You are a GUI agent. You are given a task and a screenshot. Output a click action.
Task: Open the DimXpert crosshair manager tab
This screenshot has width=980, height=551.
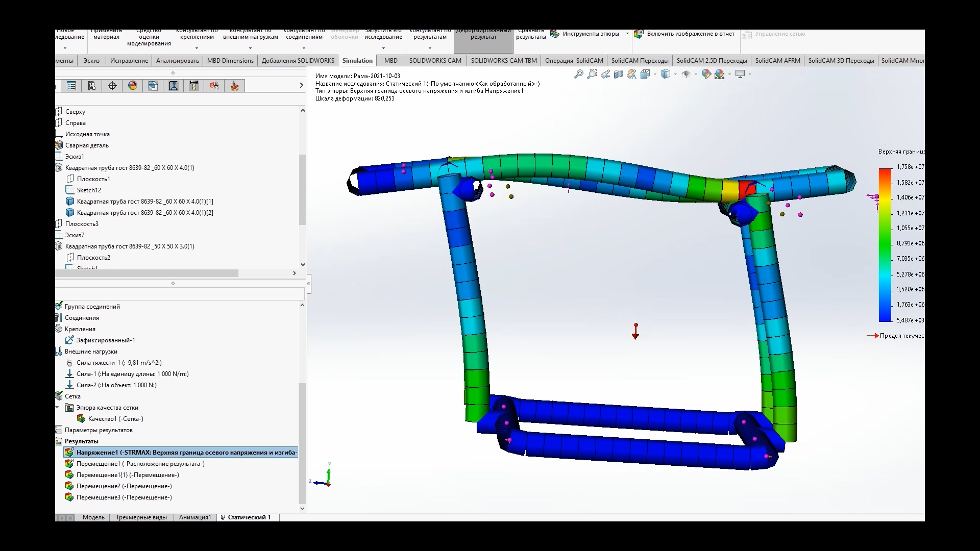click(x=112, y=86)
